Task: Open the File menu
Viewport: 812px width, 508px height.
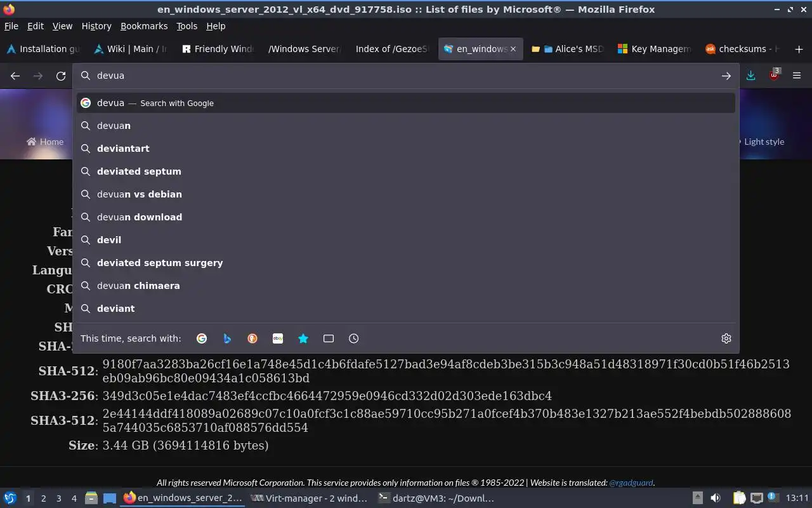Action: 11,26
